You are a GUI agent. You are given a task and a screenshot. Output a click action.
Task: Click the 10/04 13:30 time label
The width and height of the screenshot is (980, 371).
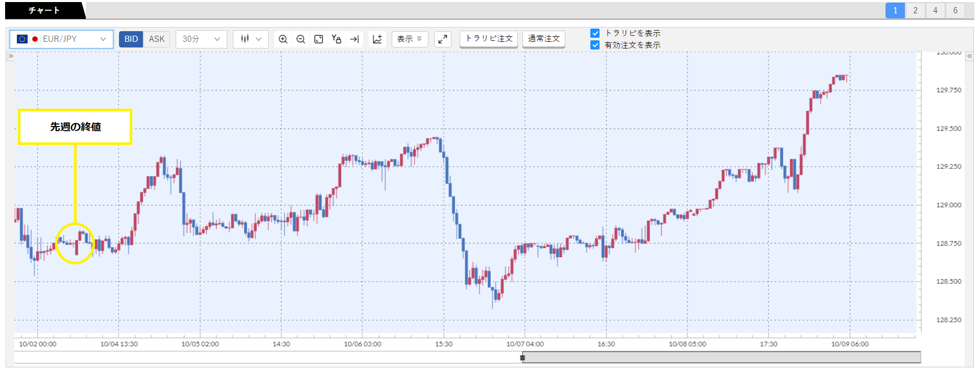(x=119, y=344)
